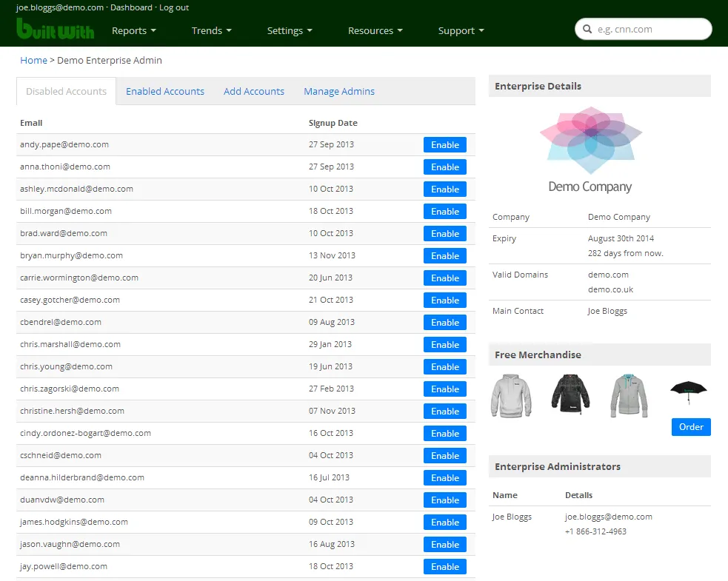Click the search magnifier icon
The image size is (728, 581).
(588, 30)
